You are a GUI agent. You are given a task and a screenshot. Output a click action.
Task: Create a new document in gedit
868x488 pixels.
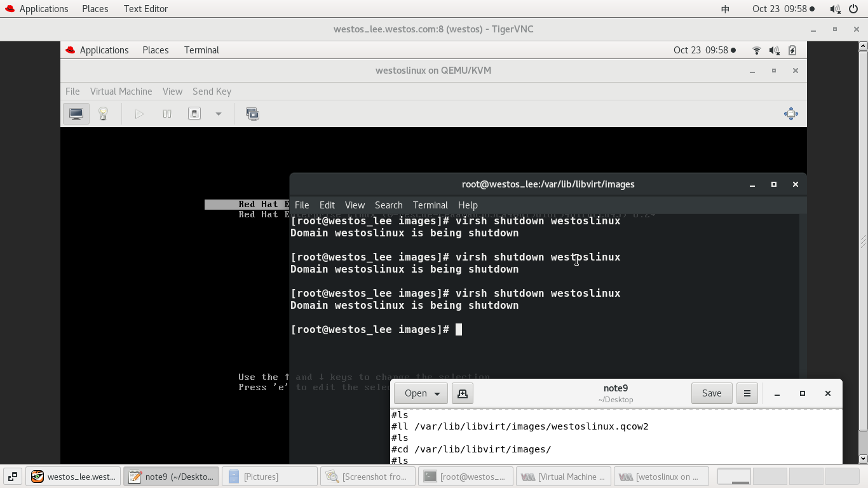(463, 393)
